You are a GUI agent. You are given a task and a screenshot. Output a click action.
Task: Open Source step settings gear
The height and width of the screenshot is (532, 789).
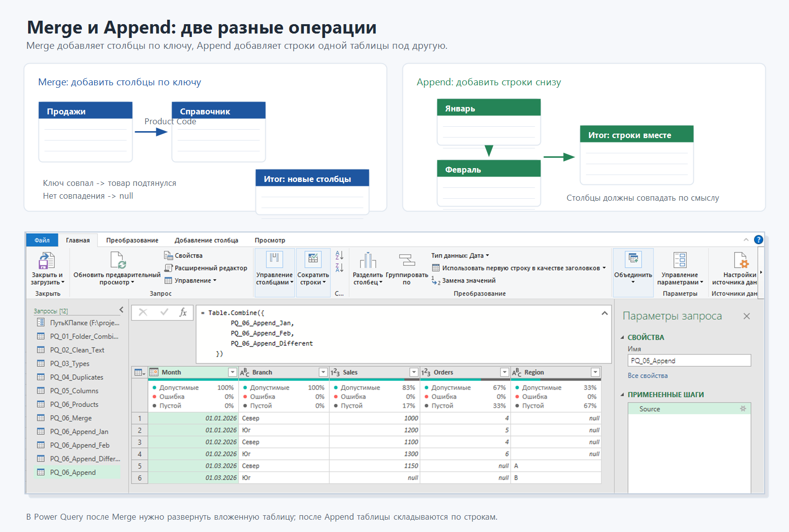743,409
